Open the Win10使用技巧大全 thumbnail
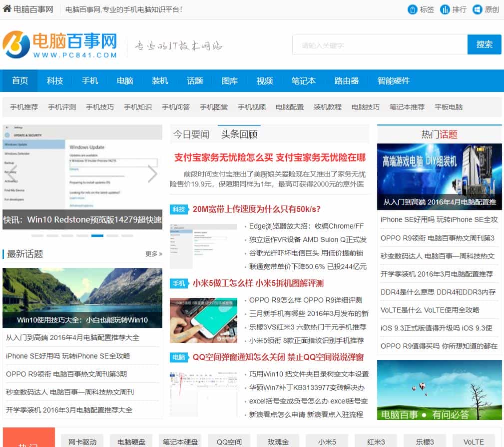This screenshot has width=504, height=447. (82, 297)
